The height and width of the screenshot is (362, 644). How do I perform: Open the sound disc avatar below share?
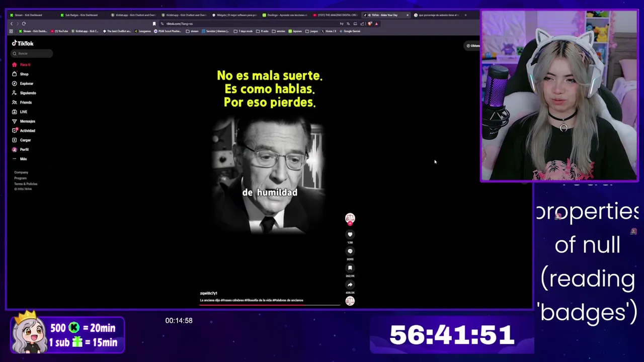click(x=350, y=301)
